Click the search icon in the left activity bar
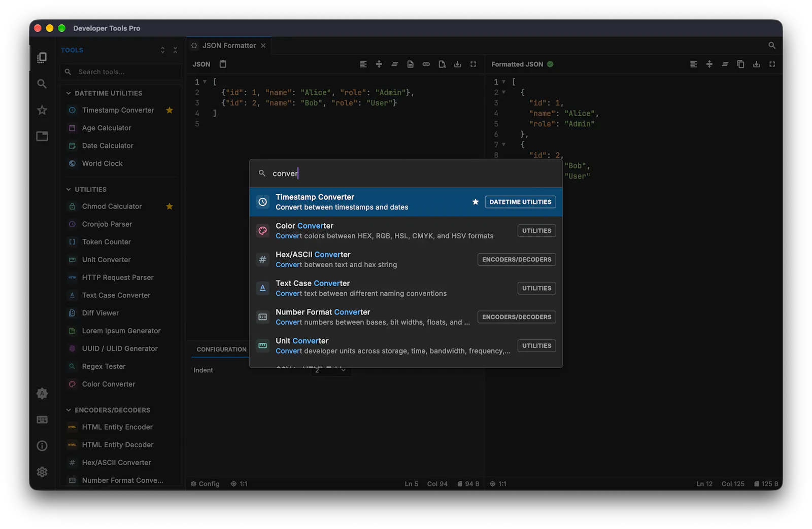The height and width of the screenshot is (529, 812). [42, 84]
